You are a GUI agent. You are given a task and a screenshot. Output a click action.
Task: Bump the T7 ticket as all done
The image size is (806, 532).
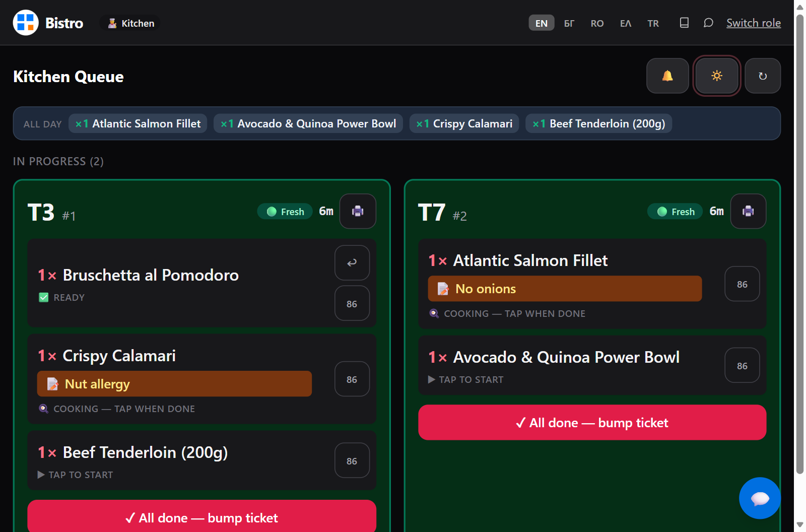coord(592,423)
